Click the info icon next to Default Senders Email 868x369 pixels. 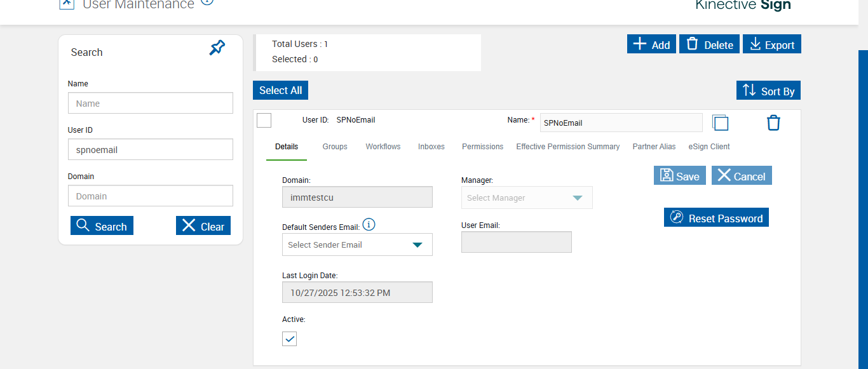[369, 225]
